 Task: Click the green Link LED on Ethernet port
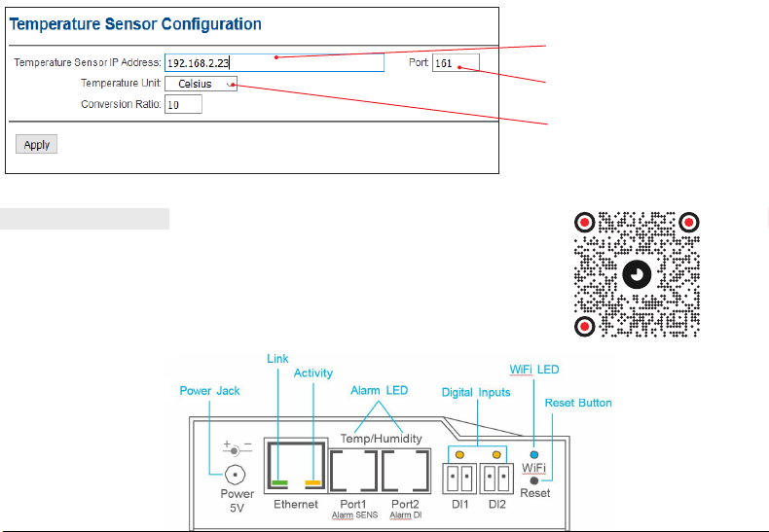279,483
